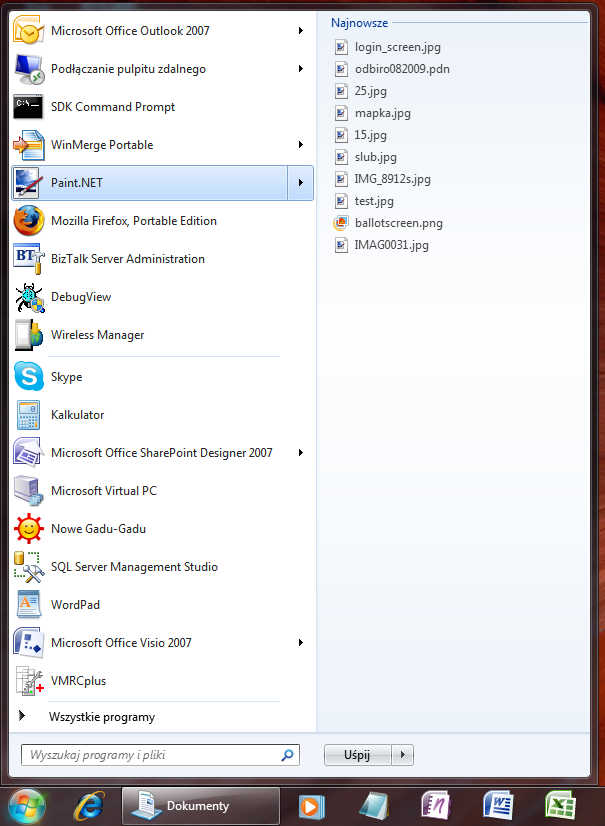Open the arrow next to Uśpij
This screenshot has height=826, width=605.
[x=403, y=755]
